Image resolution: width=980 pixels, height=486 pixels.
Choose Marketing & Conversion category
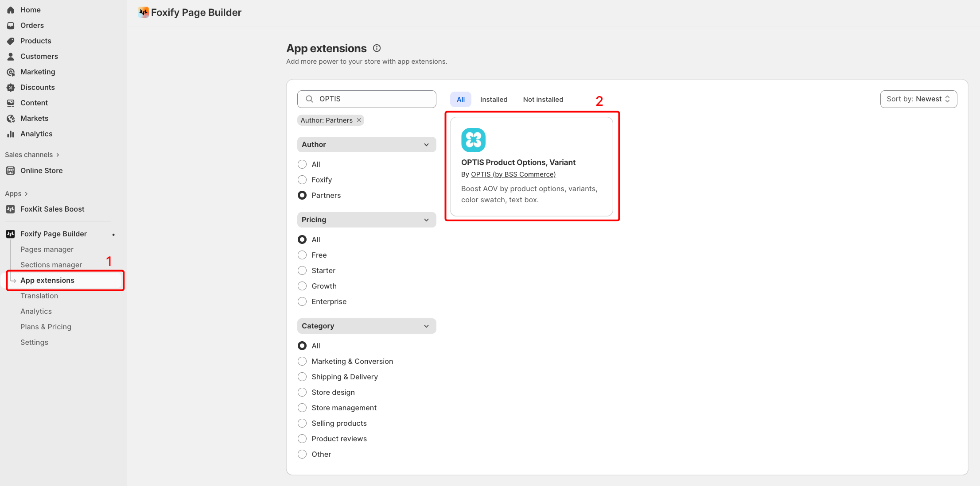pos(302,361)
